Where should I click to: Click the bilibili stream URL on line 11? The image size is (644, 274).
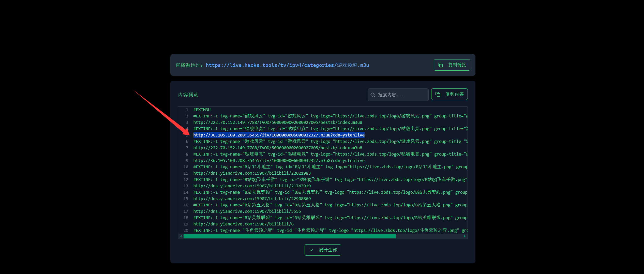pyautogui.click(x=252, y=173)
